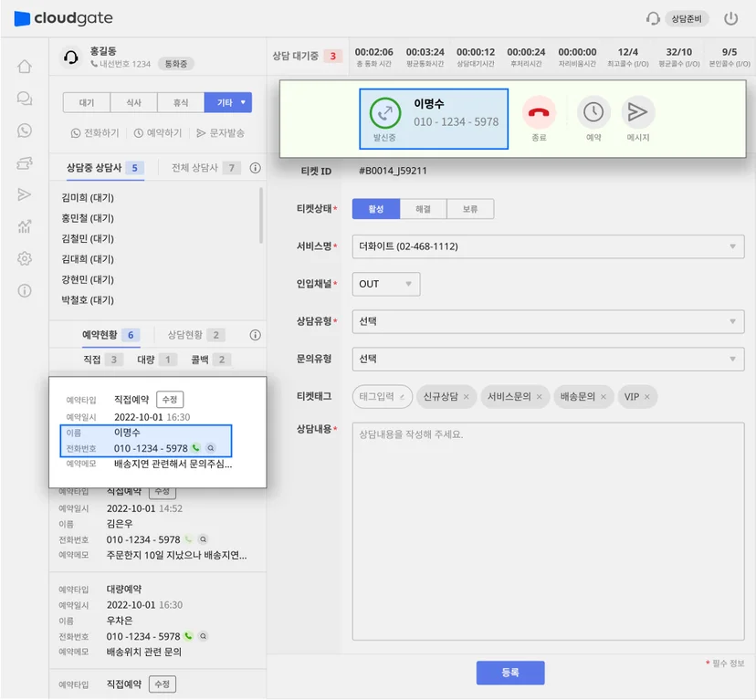This screenshot has width=756, height=700.
Task: Click 문자발송 link
Action: point(220,133)
